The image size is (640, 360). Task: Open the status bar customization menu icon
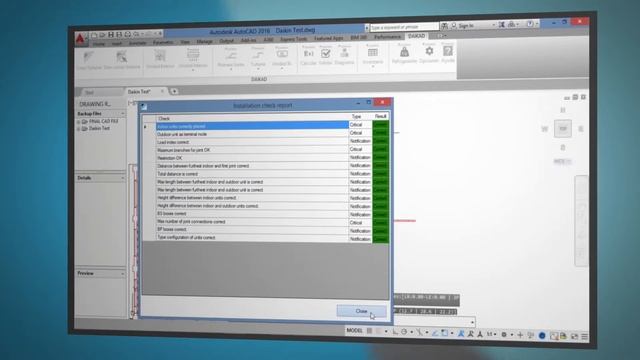point(584,336)
